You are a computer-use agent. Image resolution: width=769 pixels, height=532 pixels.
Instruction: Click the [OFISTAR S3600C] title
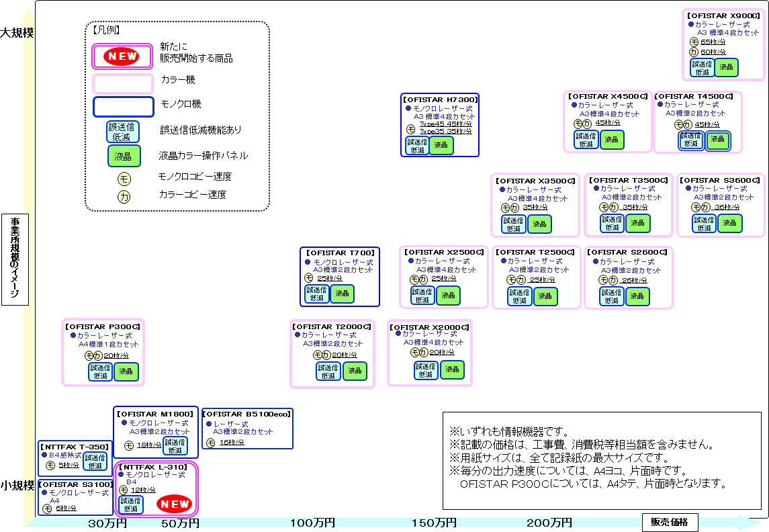pos(720,181)
